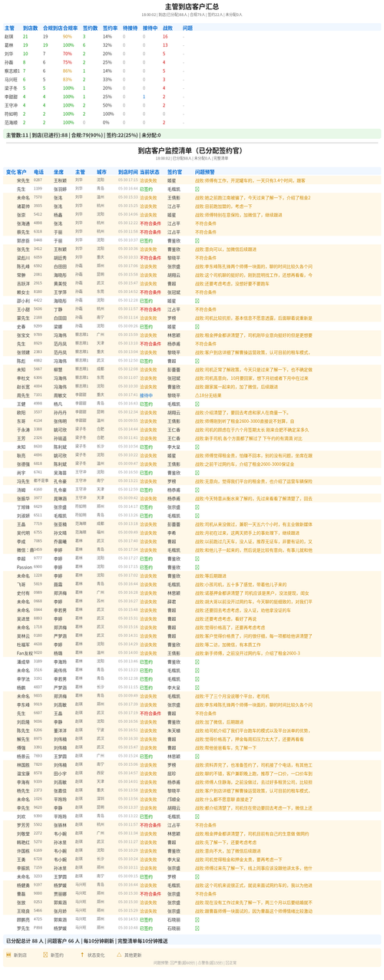Screen dimensions: 384x980
Task: Click green check icon in 史春 row
Action: 197,326
